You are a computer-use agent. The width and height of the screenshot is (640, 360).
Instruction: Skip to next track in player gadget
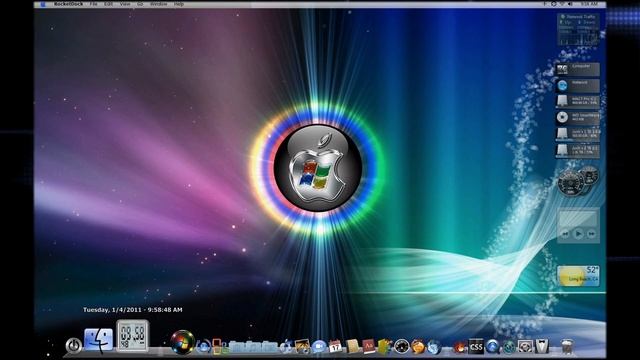[x=591, y=234]
